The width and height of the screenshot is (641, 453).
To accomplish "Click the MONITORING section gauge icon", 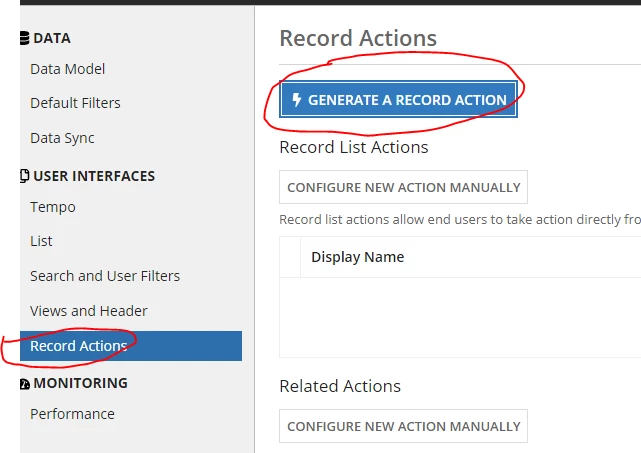I will coord(25,383).
